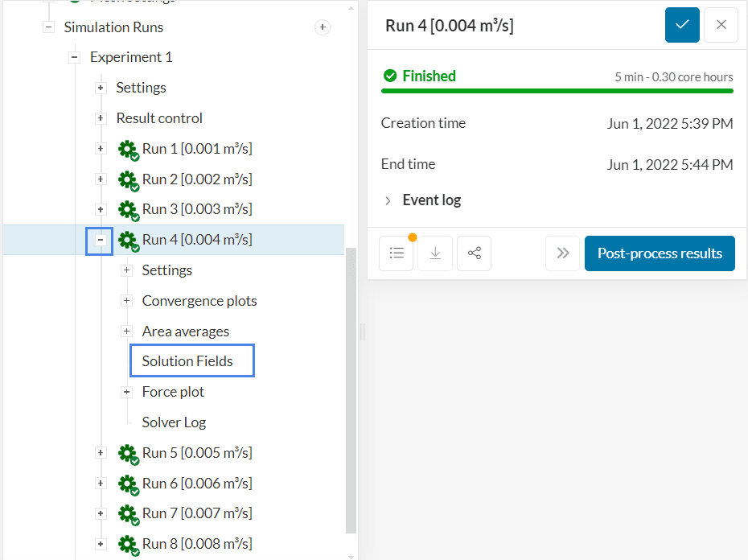The image size is (748, 560).
Task: Click the Post-process results button
Action: (x=660, y=253)
